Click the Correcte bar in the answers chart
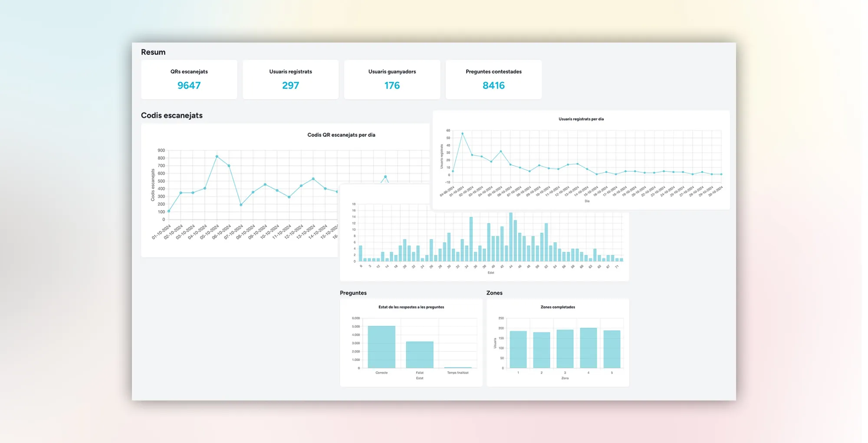 [381, 347]
